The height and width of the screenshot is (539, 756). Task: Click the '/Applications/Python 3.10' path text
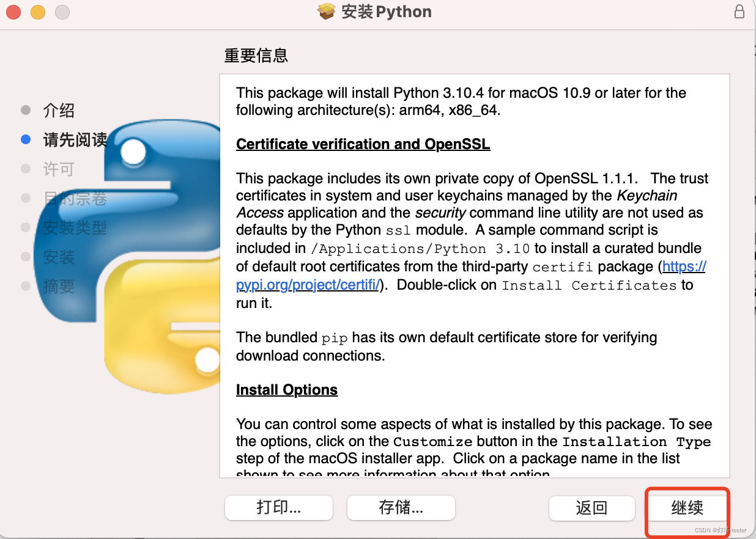(420, 249)
